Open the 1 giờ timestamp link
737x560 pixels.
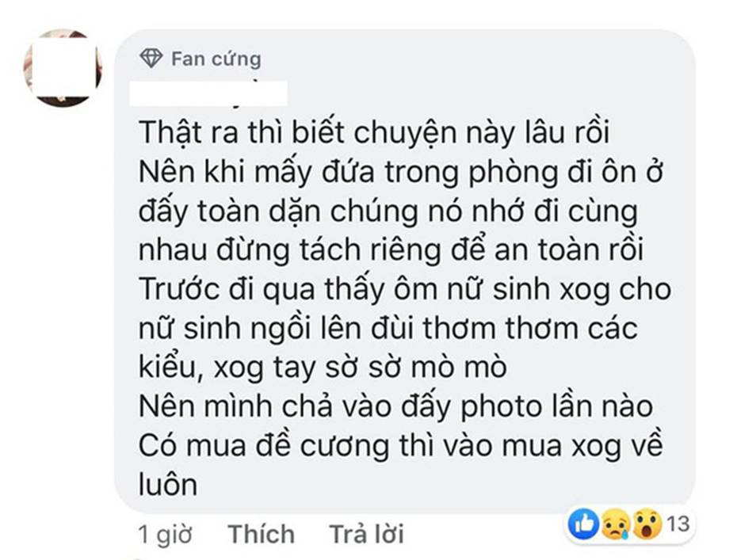click(x=165, y=535)
